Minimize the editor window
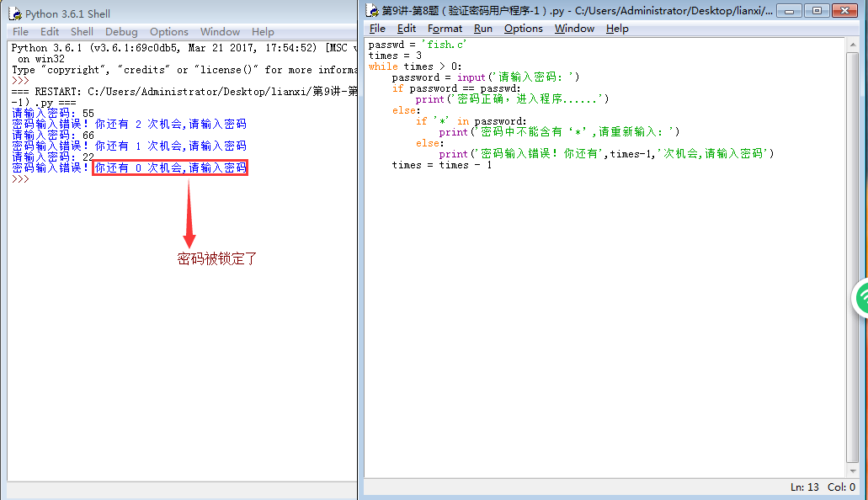This screenshot has width=868, height=500. pos(789,11)
